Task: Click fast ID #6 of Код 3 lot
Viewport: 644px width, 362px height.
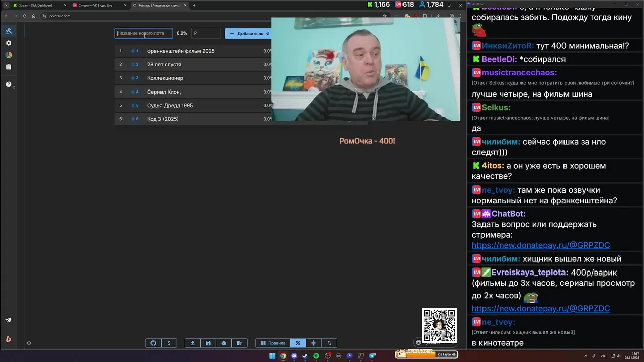Action: pos(135,119)
